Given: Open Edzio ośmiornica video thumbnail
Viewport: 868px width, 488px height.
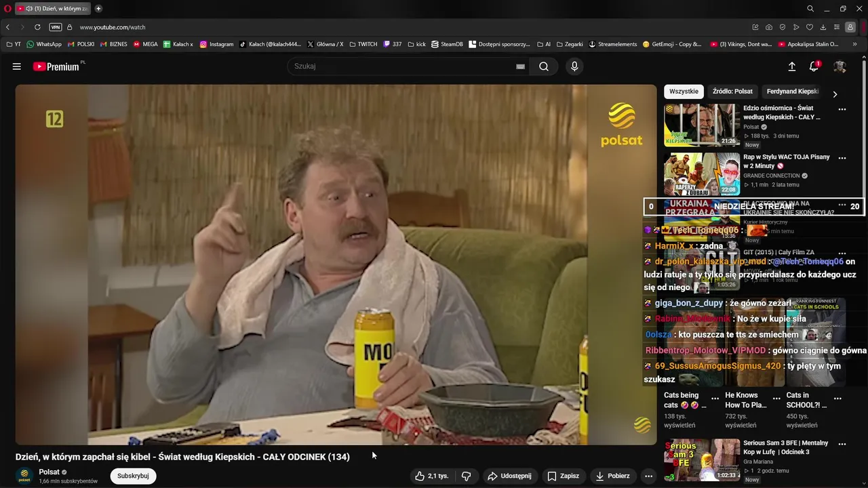Looking at the screenshot, I should 701,125.
